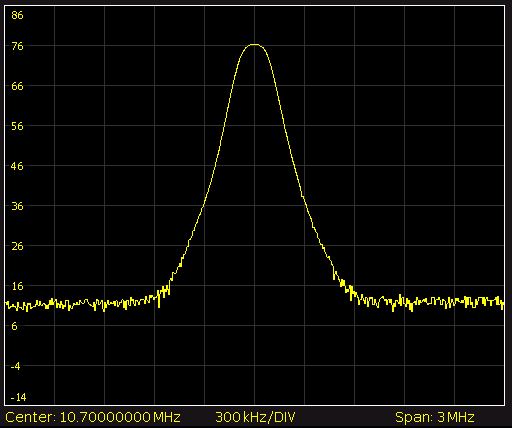Click the flat noise floor left of the peak
Viewport: 512px width, 428px height.
tap(80, 303)
